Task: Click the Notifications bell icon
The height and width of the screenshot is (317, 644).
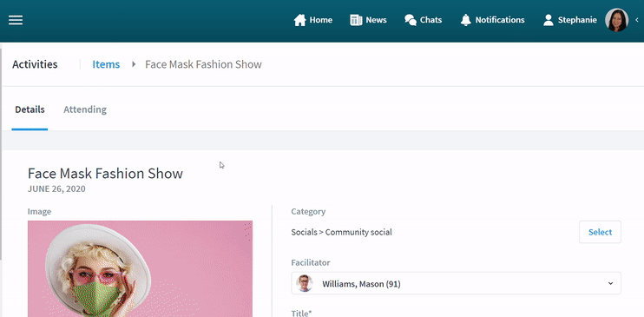Action: 466,20
